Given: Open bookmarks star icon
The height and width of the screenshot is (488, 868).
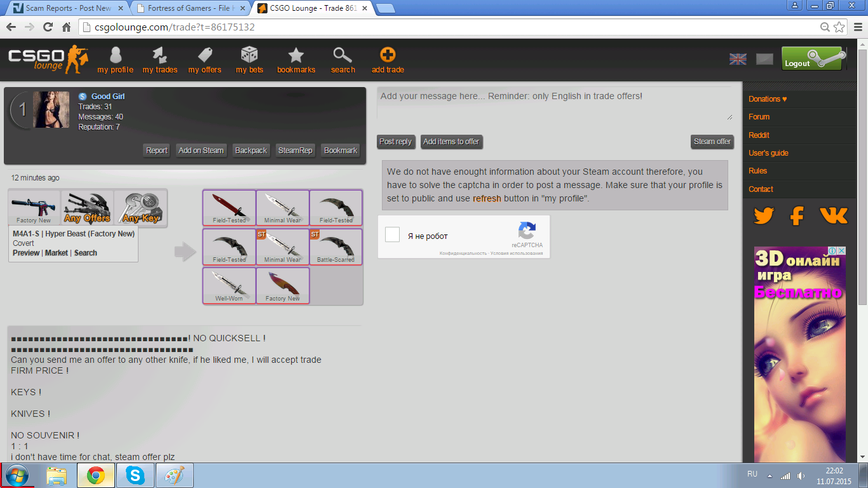Looking at the screenshot, I should (x=296, y=56).
